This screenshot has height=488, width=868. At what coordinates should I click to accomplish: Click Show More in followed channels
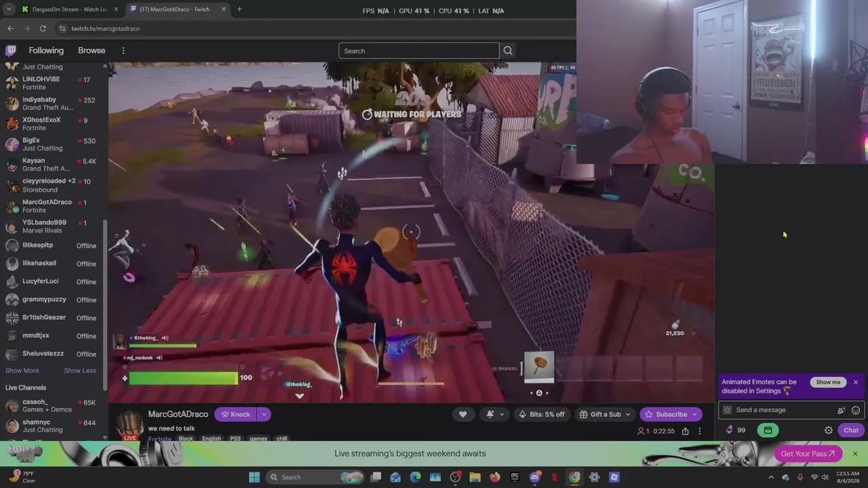[x=22, y=371]
